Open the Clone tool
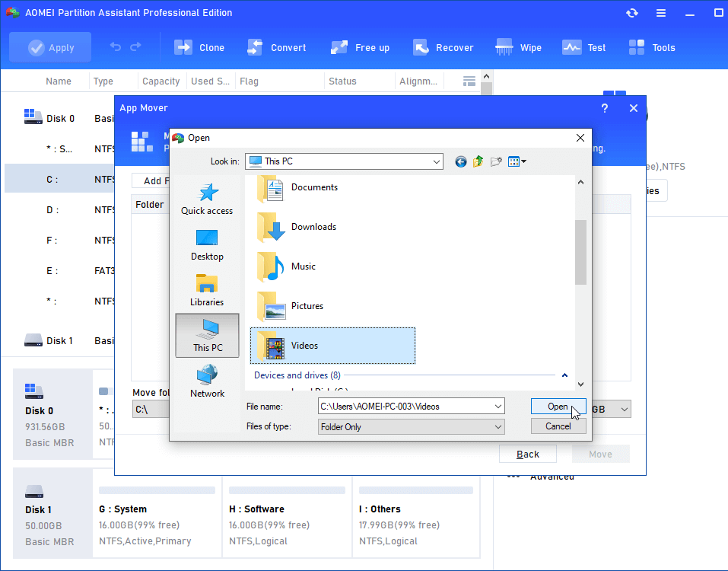Image resolution: width=728 pixels, height=571 pixels. coord(199,47)
